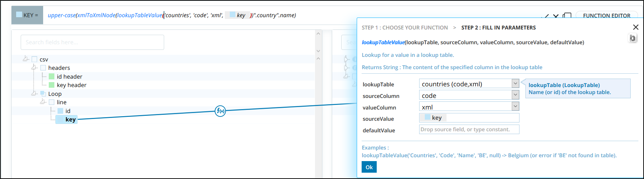Collapse the line tree node
The width and height of the screenshot is (644, 179).
[43, 101]
